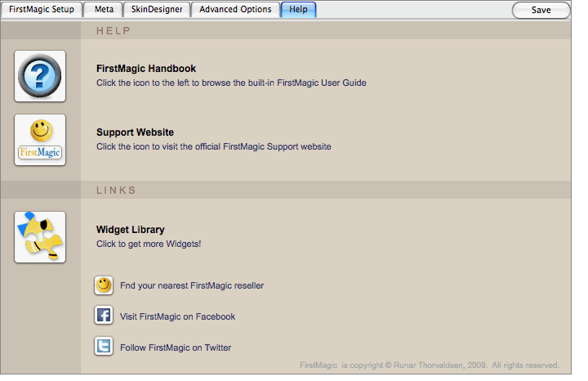Open the Widget Library puzzle piece icon
Screen dimensions: 588x381
tap(40, 237)
